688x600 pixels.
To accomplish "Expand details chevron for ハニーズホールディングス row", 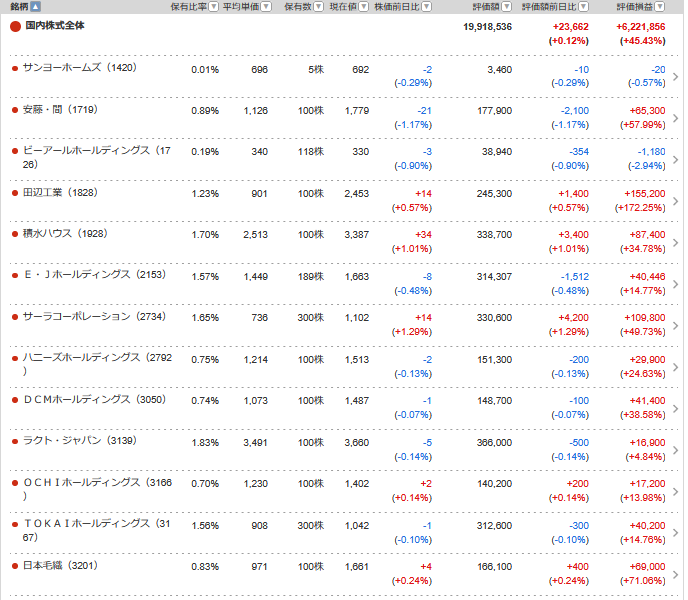I will pyautogui.click(x=676, y=367).
